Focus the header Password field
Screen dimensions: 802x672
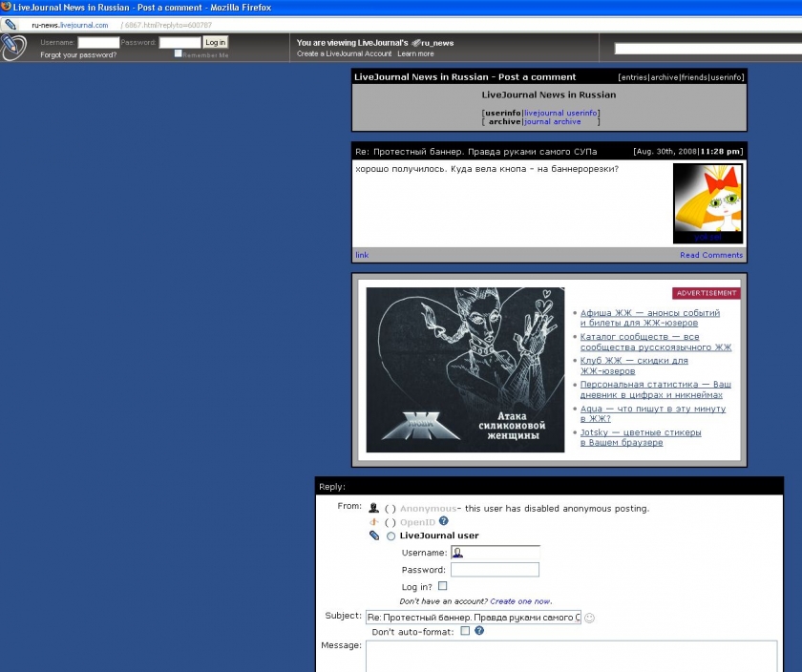[180, 42]
